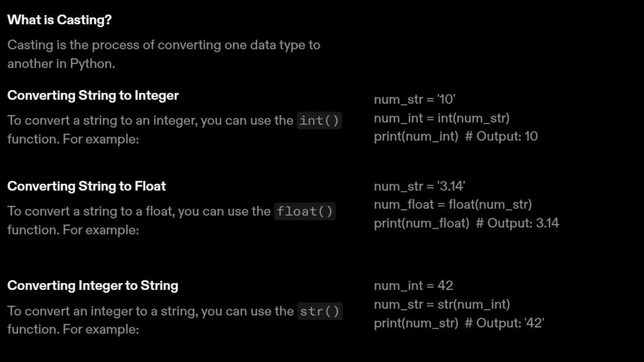Click the print(num_int) Output: 10 line
644x362 pixels.
[x=456, y=136]
